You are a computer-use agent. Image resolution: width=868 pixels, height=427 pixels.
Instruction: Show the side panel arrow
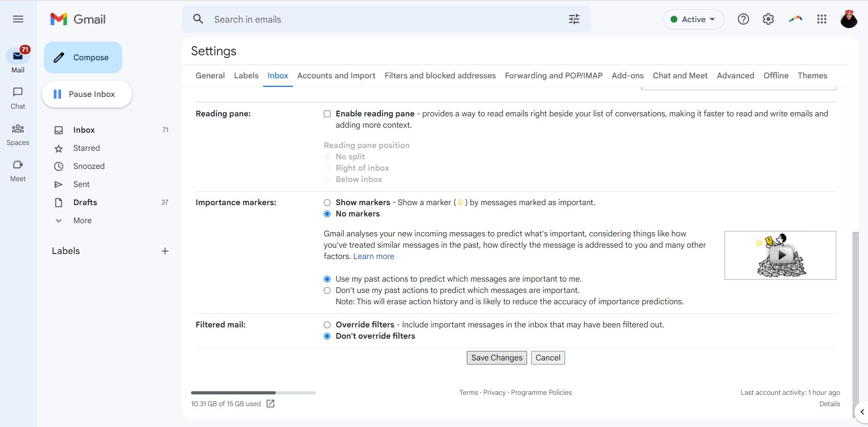point(862,412)
